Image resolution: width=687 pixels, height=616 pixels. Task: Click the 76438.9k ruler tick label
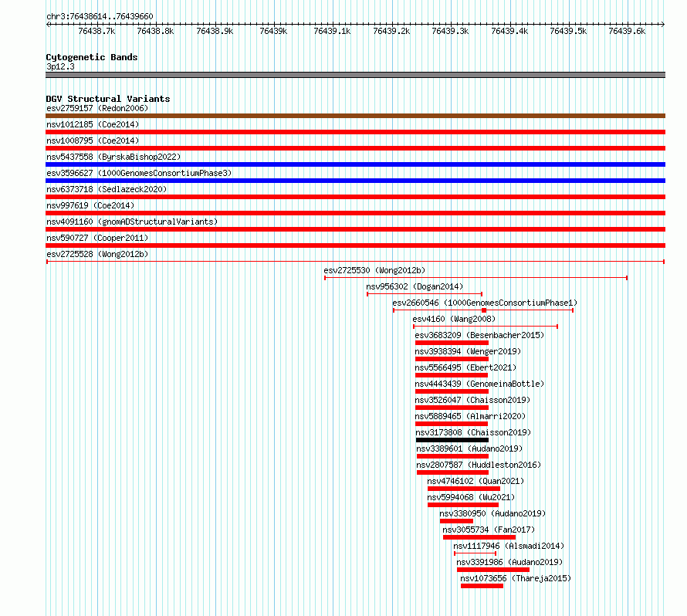(x=215, y=31)
